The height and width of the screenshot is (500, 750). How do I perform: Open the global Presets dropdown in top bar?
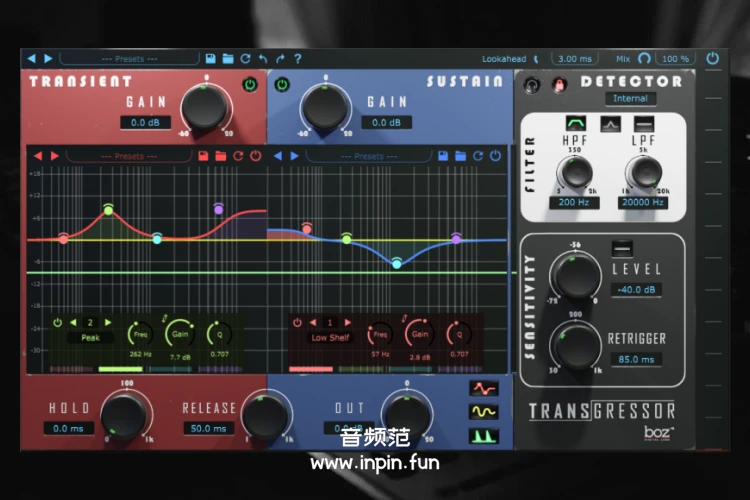tap(129, 59)
